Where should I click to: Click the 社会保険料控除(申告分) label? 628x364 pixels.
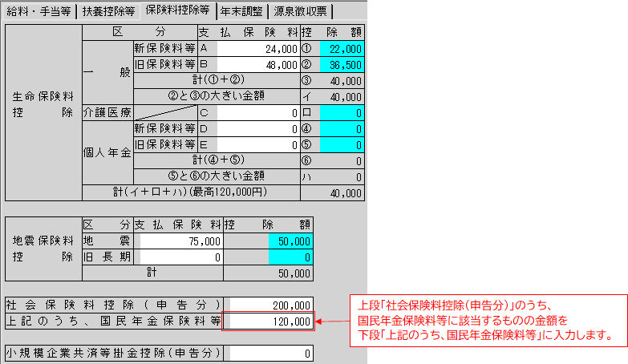[x=114, y=305]
